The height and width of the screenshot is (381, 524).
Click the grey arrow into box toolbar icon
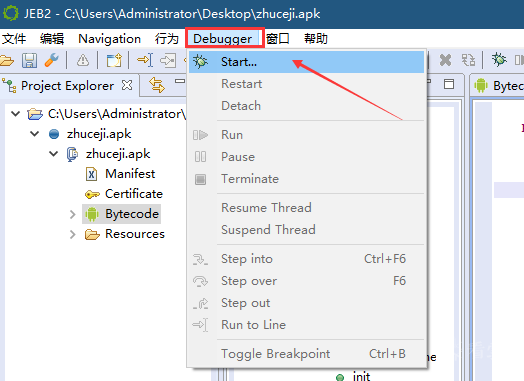pyautogui.click(x=168, y=60)
